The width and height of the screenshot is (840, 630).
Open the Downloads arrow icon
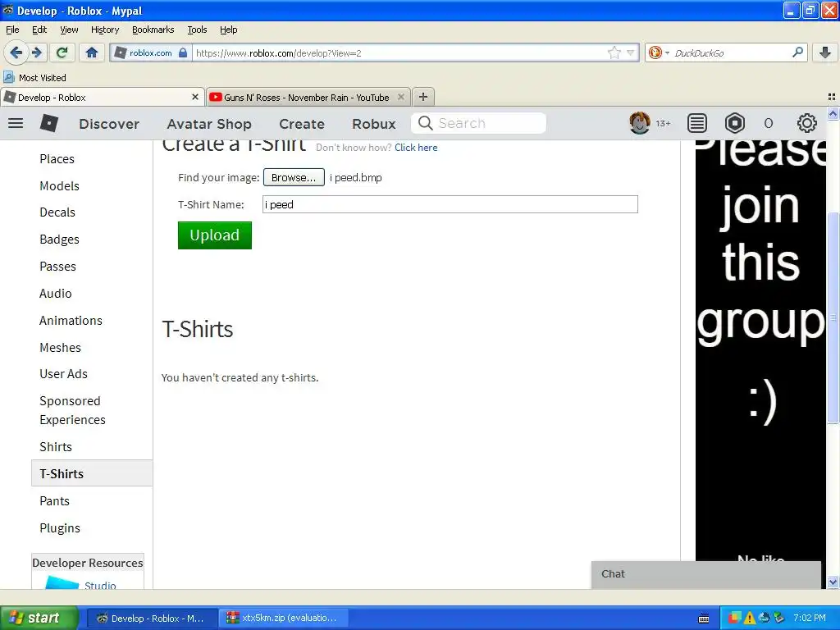pos(825,52)
